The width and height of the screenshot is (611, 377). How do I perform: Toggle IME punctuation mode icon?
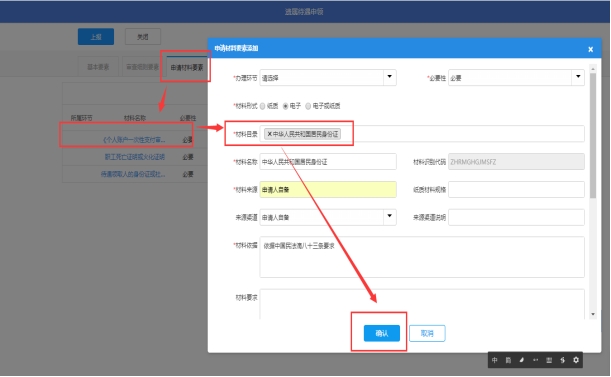coord(535,360)
